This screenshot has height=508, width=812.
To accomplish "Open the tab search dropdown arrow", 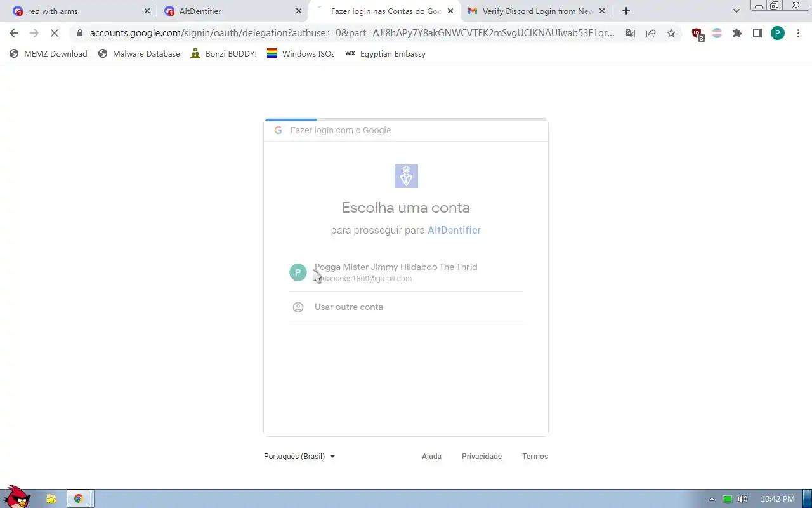I will point(736,11).
